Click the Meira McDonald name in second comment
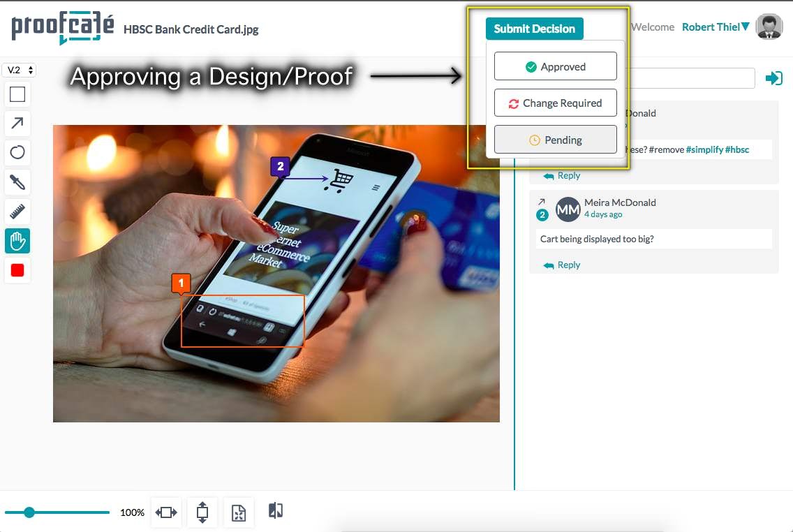 pos(620,202)
